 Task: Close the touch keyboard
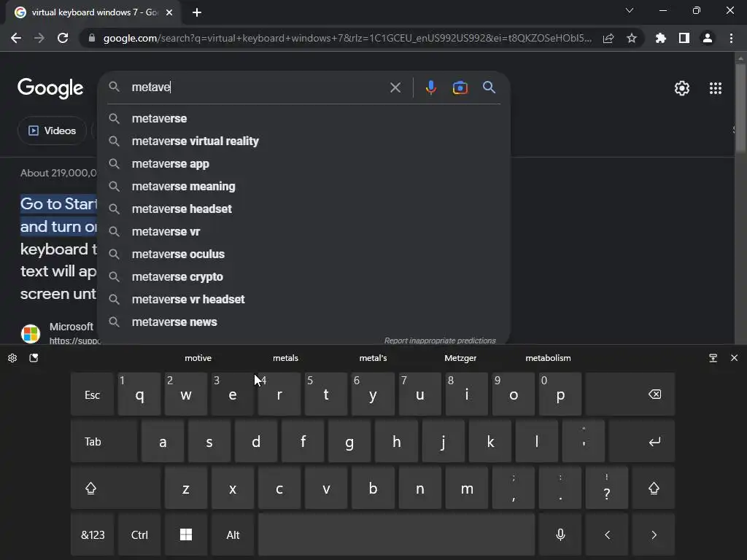[734, 357]
